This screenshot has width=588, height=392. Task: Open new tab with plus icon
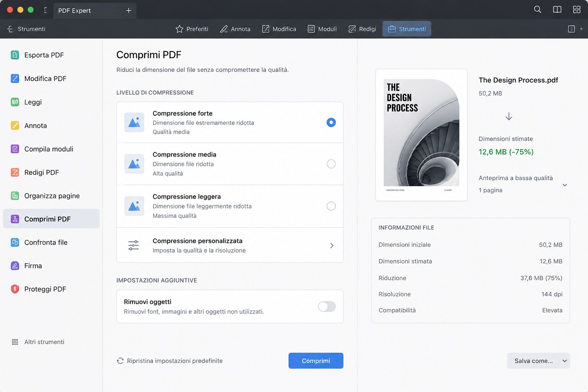point(129,11)
